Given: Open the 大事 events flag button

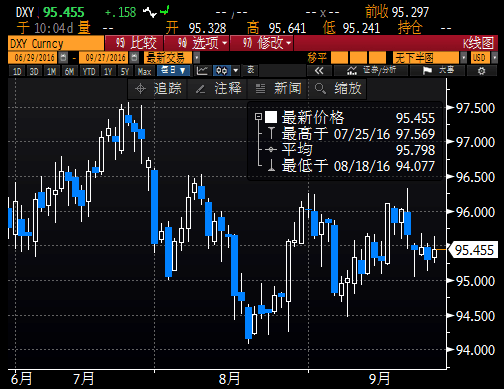Looking at the screenshot, I should tap(437, 71).
